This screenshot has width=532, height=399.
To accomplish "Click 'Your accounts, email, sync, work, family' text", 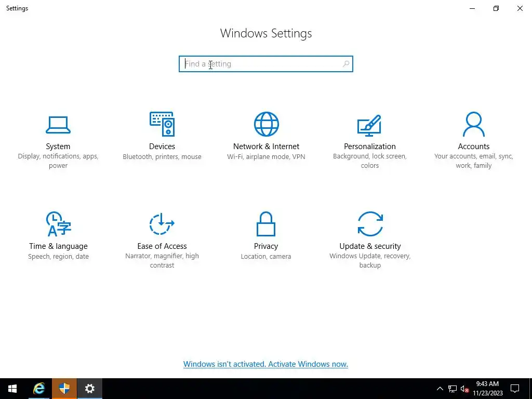I will pyautogui.click(x=474, y=161).
